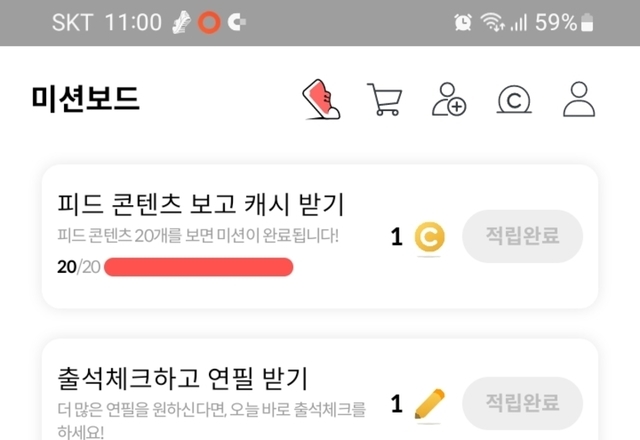Tap the orange circle notification icon
This screenshot has height=440, width=640.
pyautogui.click(x=209, y=22)
